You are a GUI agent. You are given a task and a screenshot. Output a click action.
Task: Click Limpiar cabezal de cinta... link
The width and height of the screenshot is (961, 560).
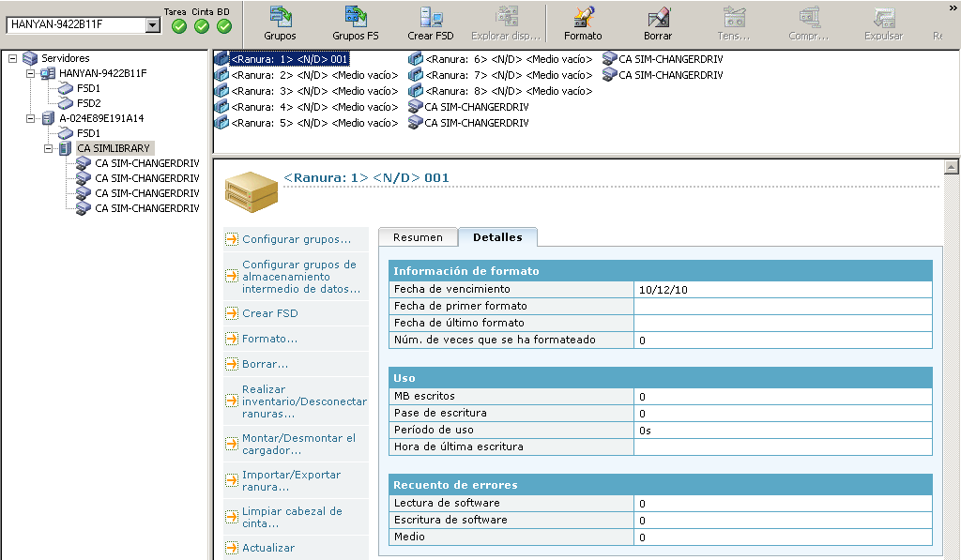292,518
